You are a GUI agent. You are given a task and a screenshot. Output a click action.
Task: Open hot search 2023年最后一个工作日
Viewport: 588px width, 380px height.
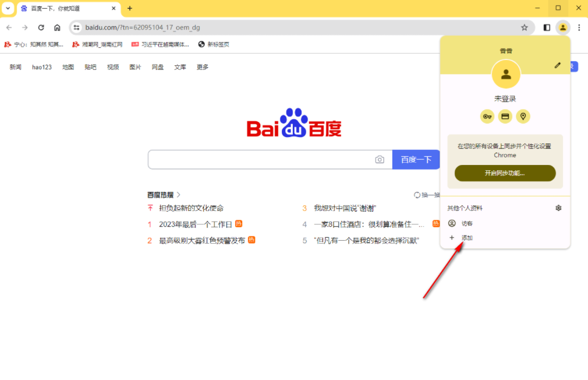196,224
